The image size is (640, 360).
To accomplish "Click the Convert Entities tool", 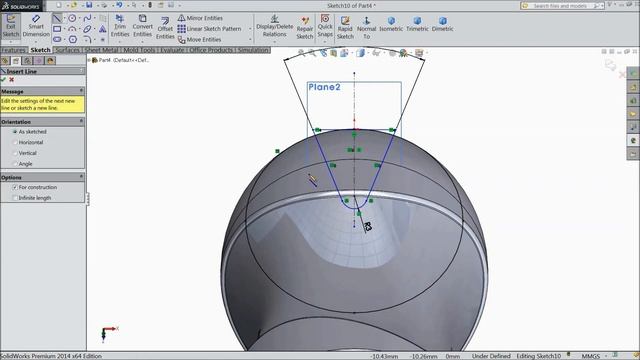I will (142, 26).
